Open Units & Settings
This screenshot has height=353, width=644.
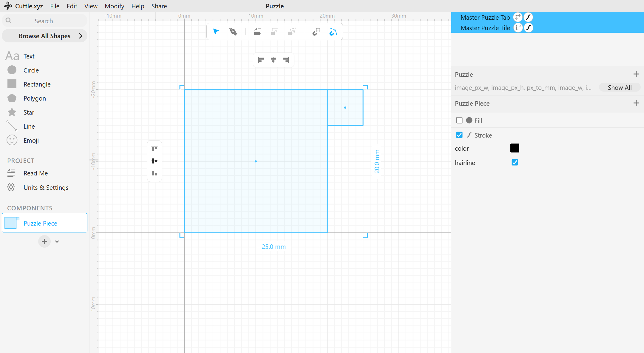46,187
